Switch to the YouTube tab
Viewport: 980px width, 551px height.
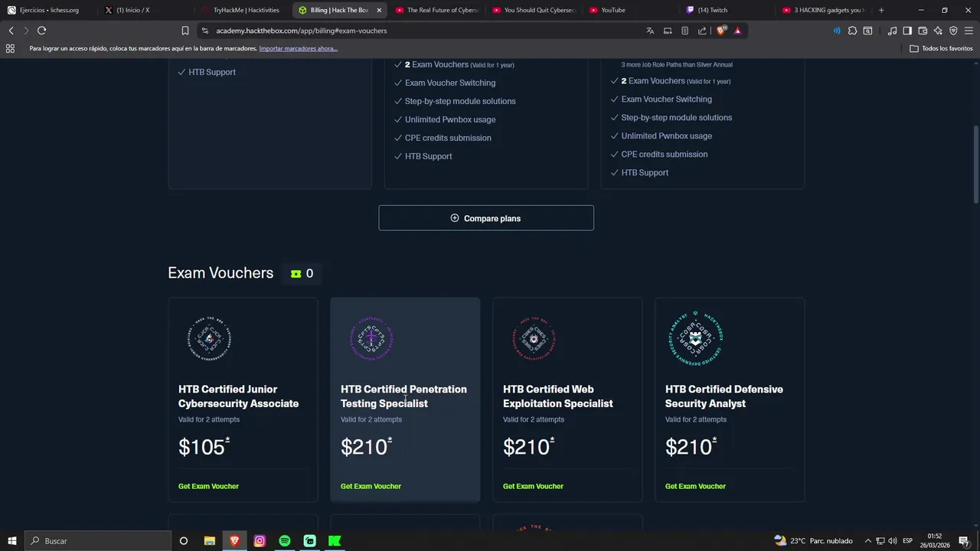629,10
